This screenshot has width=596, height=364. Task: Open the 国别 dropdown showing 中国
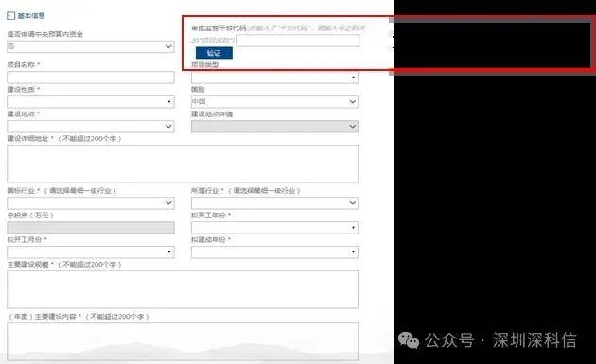(274, 102)
